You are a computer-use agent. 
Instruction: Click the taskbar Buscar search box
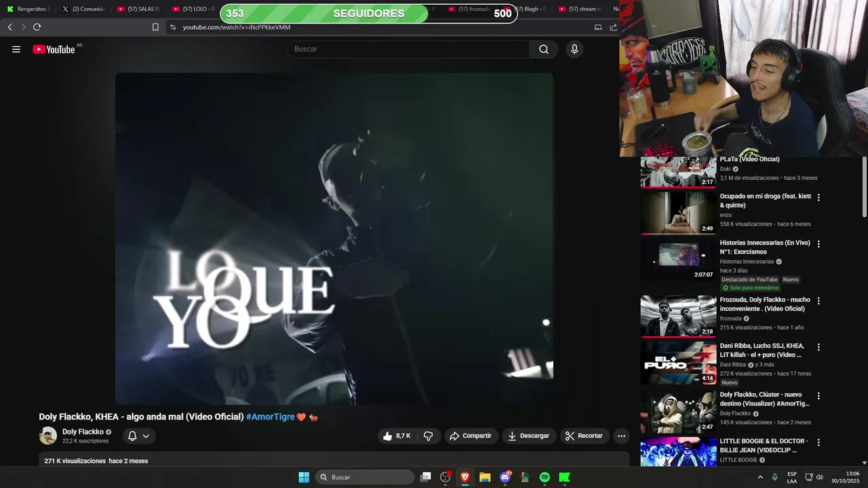tap(366, 477)
